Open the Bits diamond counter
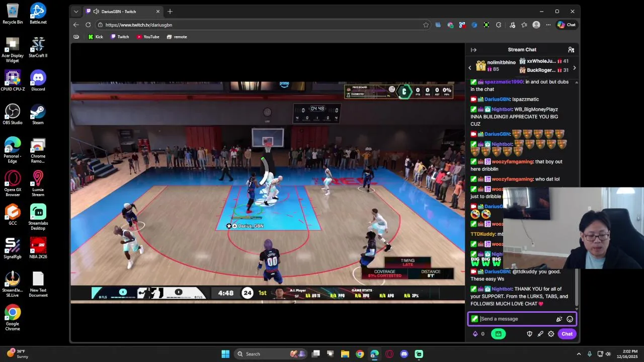This screenshot has width=644, height=362. click(x=478, y=334)
